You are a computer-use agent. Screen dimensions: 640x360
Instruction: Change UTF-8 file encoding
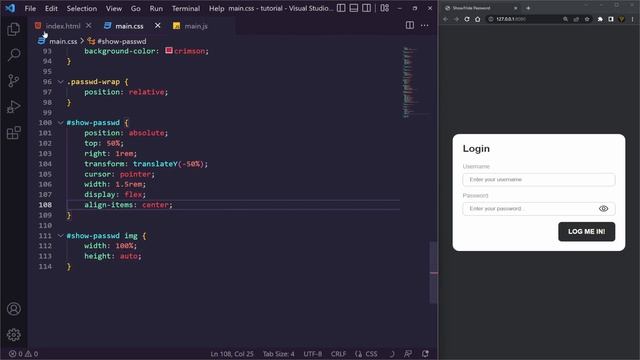[x=313, y=354]
